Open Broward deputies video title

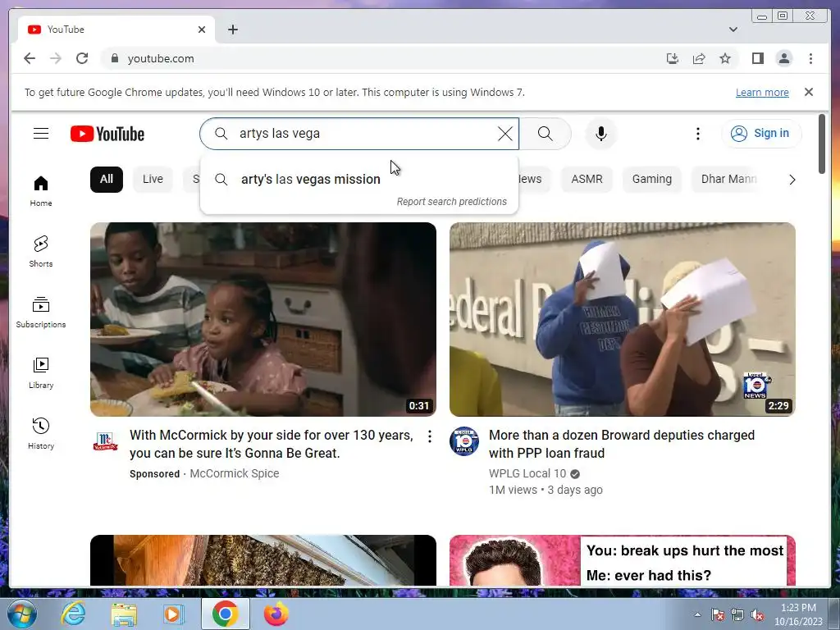point(622,444)
